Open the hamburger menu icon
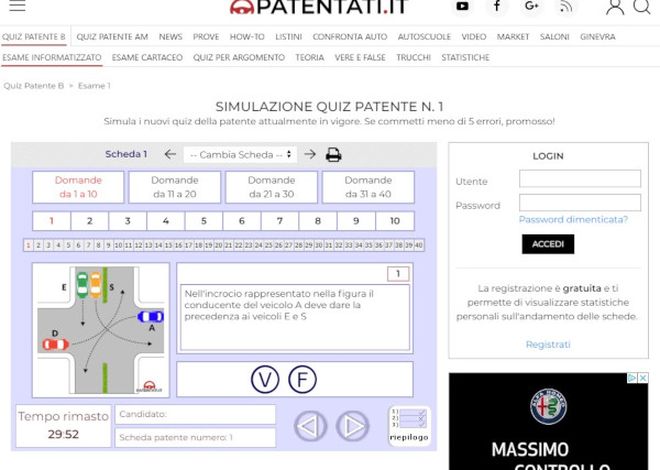Viewport: 660px width, 470px height. pyautogui.click(x=17, y=6)
